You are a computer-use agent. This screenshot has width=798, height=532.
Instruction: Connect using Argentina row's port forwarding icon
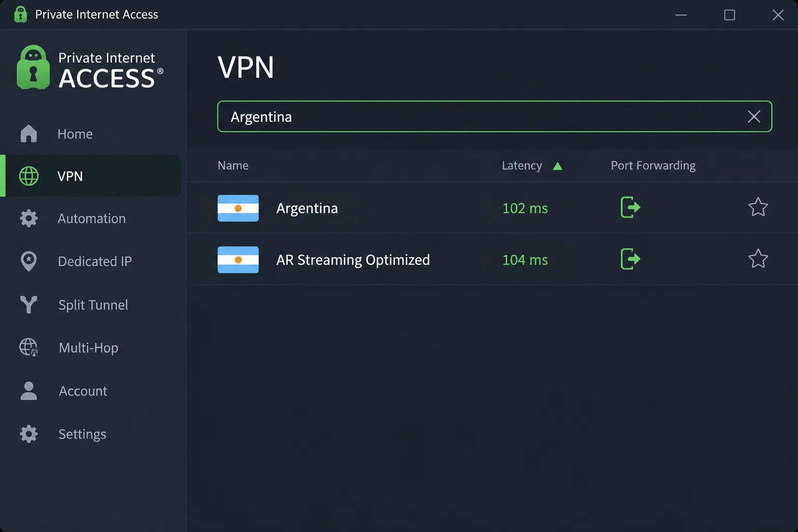[x=630, y=207]
